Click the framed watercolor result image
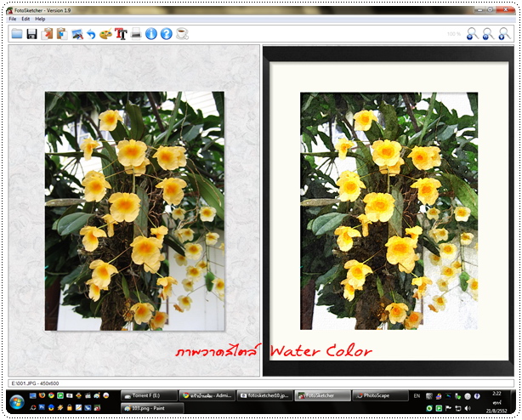Screen dimensions: 522x420 [x=389, y=211]
